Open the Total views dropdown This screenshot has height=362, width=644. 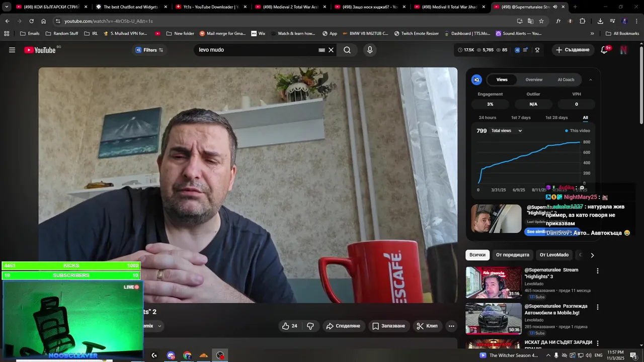coord(507,131)
